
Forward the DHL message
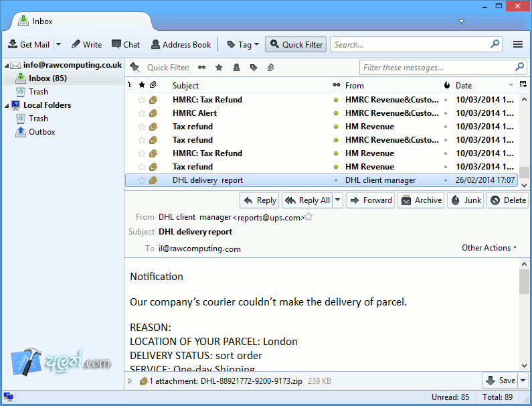(371, 200)
